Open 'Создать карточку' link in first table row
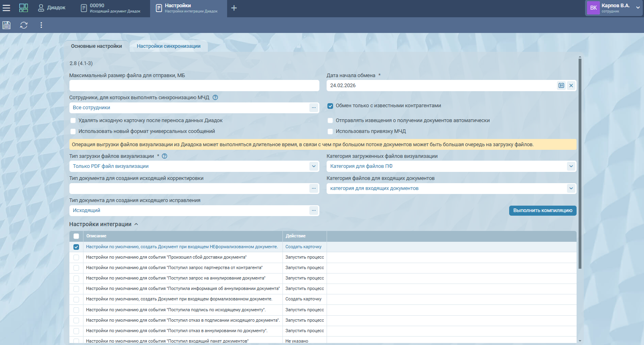Viewport: 644px width, 345px height. coord(303,247)
